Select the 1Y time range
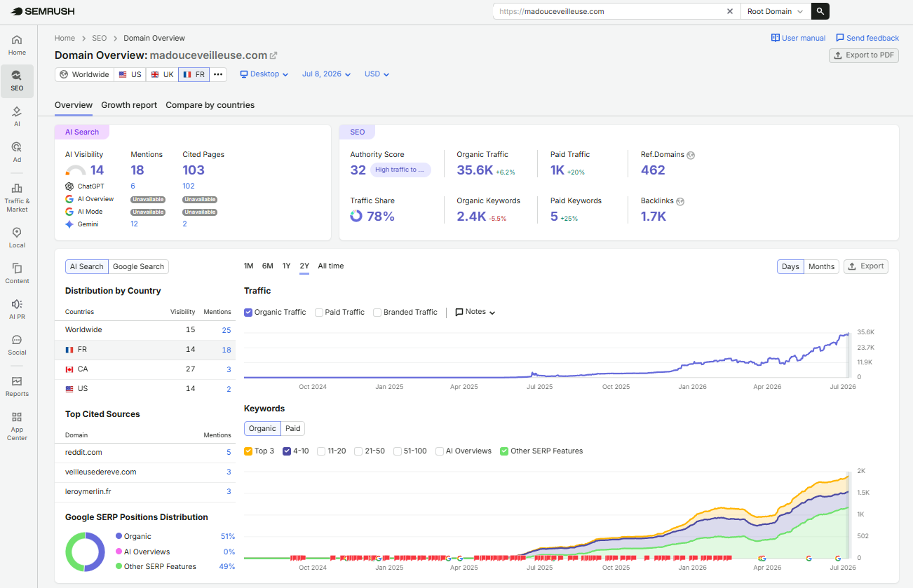913x588 pixels. coord(286,266)
